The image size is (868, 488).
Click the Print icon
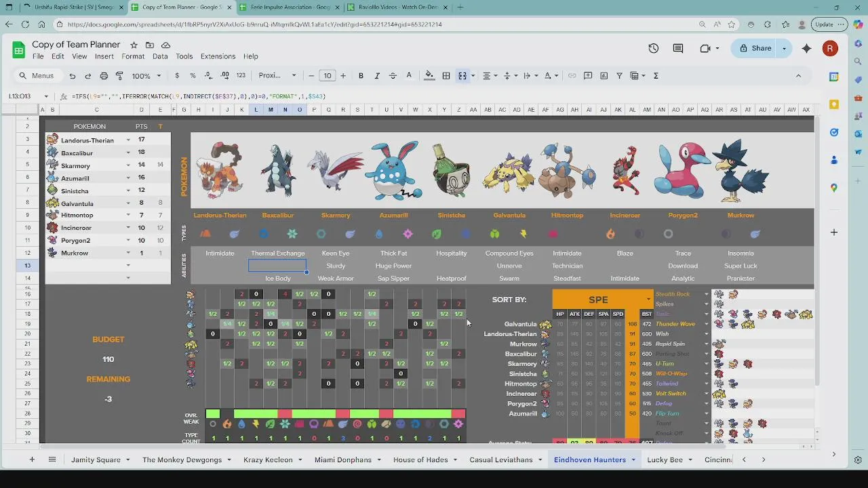(x=104, y=76)
